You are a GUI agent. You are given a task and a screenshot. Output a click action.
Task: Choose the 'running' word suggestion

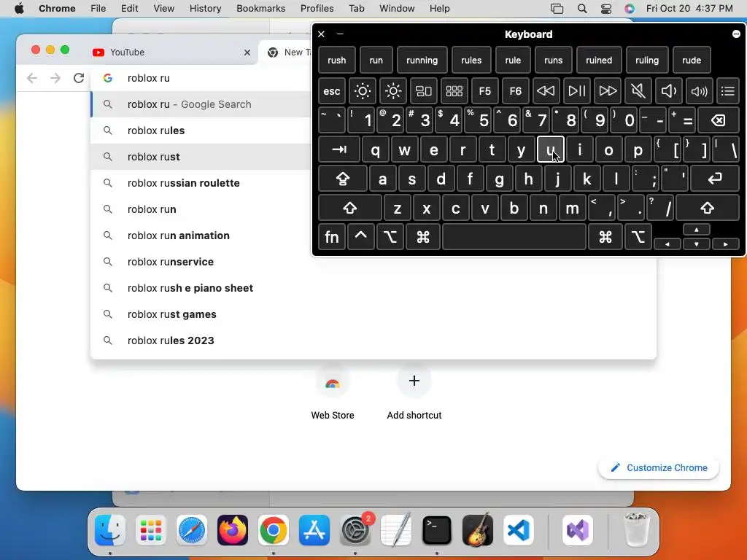coord(422,61)
